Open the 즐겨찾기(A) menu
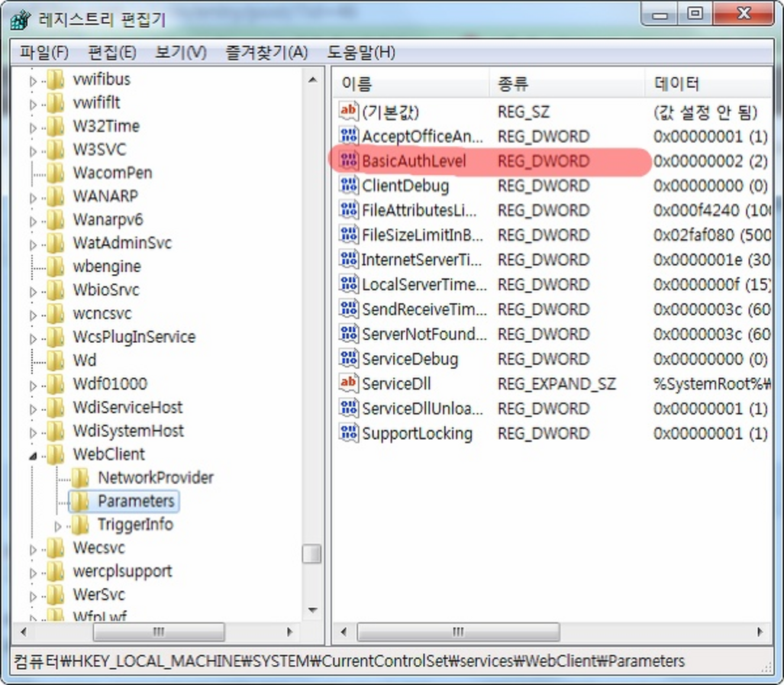Viewport: 784px width, 685px height. (x=266, y=53)
